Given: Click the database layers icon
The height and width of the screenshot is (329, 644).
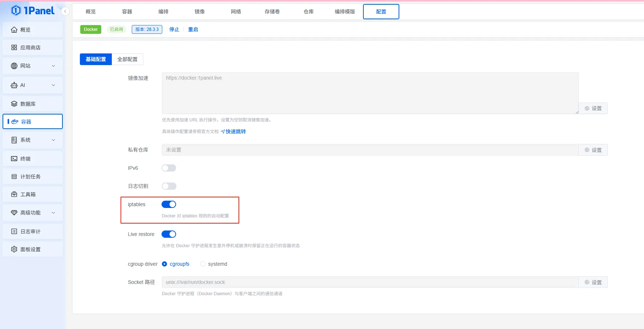Looking at the screenshot, I should click(14, 104).
